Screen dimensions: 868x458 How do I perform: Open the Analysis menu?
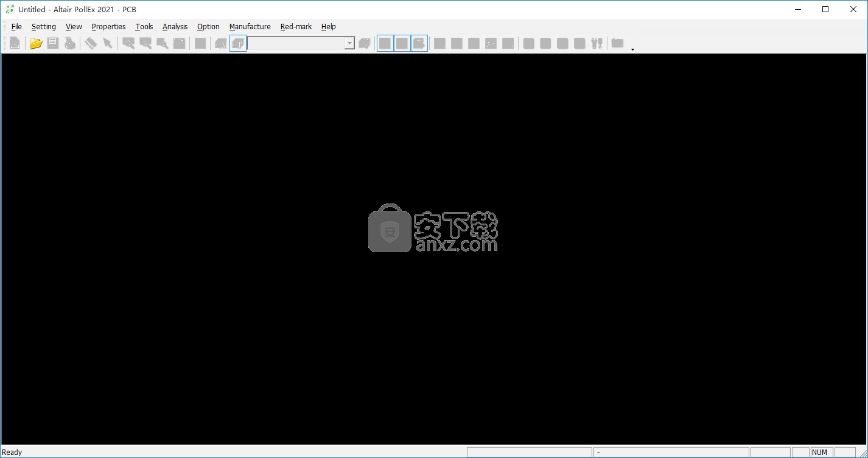(x=175, y=27)
